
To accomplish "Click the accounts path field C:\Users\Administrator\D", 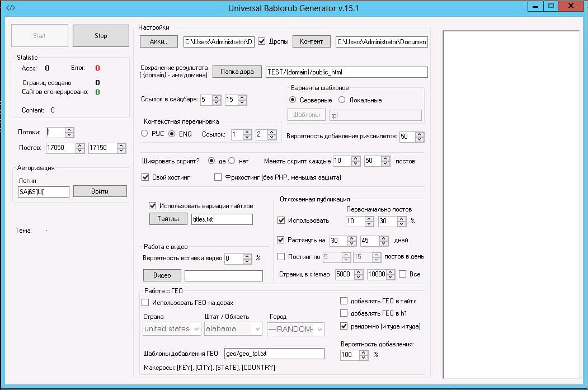I will 219,41.
